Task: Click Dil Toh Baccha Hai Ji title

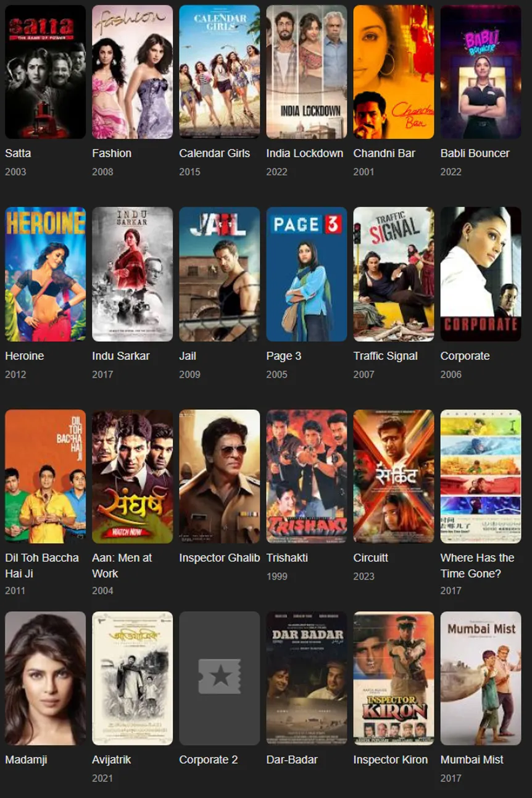Action: coord(42,565)
